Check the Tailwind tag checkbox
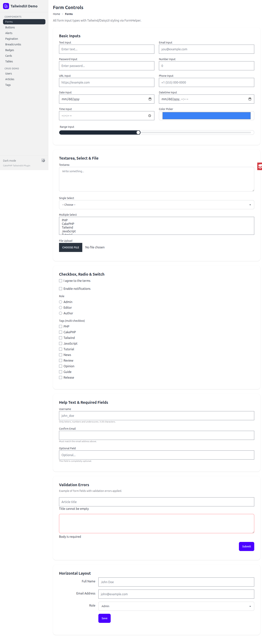262x644 pixels. pyautogui.click(x=60, y=338)
